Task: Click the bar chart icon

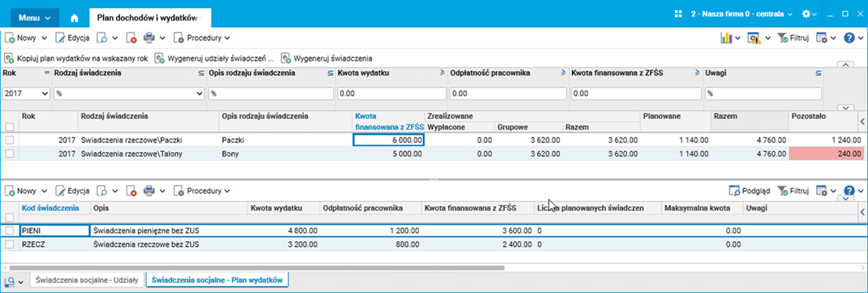Action: (x=726, y=38)
